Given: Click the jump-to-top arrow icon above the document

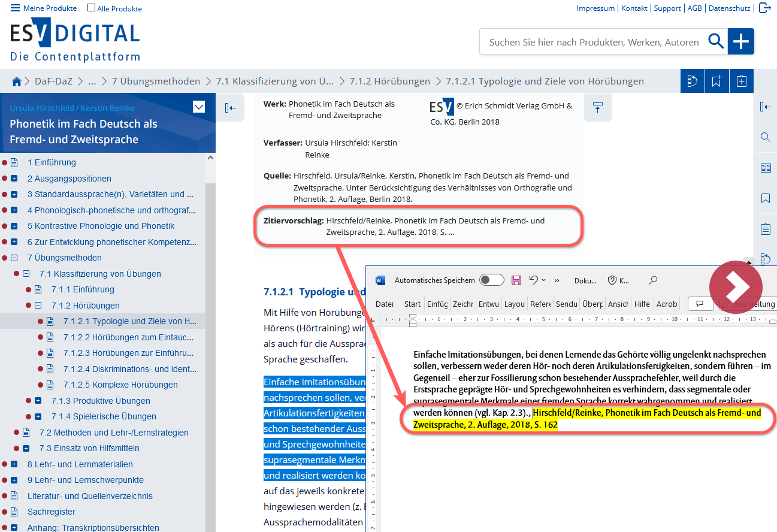Looking at the screenshot, I should (x=597, y=108).
